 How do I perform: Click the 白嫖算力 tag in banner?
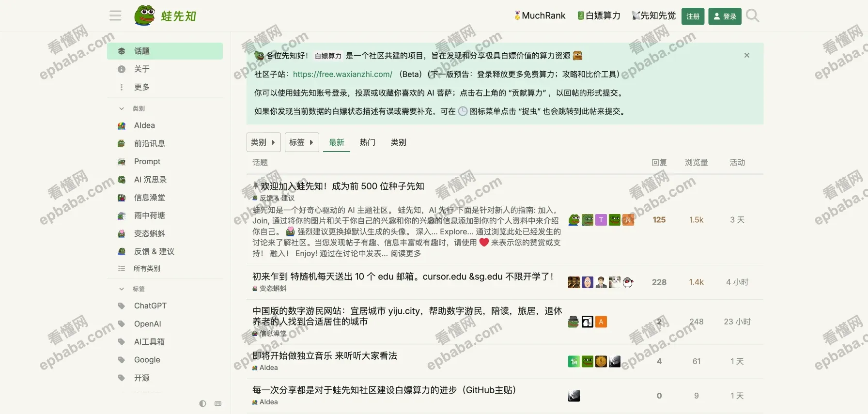click(x=328, y=56)
